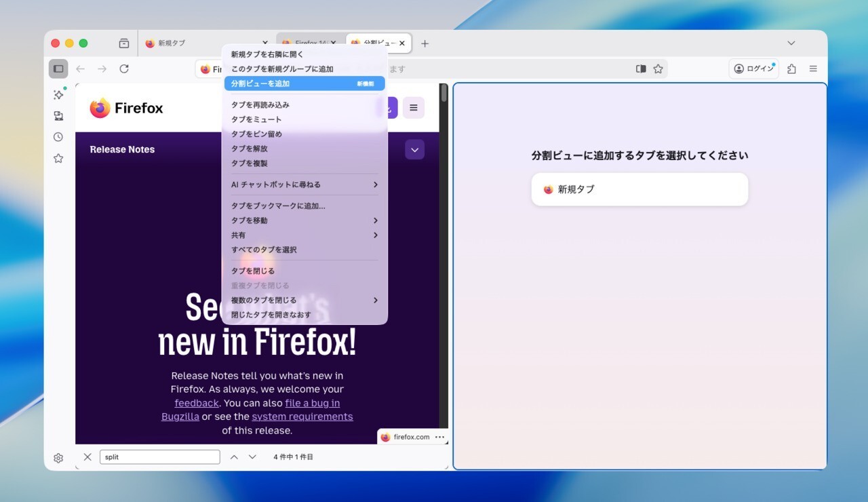Open the system requirements link
The width and height of the screenshot is (868, 502).
coord(302,417)
